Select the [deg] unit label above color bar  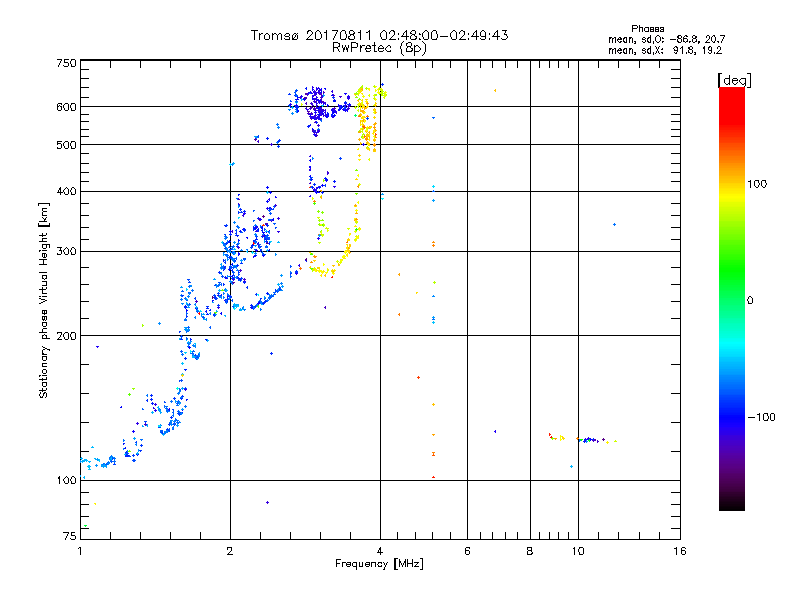click(x=734, y=79)
